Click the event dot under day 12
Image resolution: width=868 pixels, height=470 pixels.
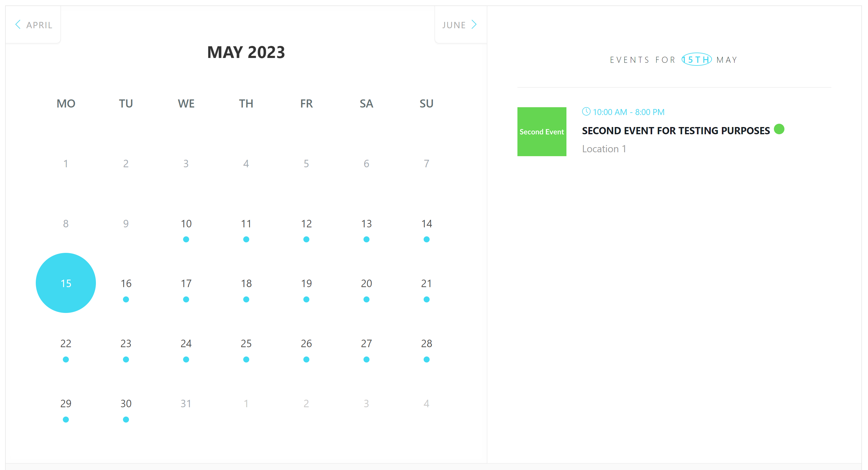tap(306, 239)
